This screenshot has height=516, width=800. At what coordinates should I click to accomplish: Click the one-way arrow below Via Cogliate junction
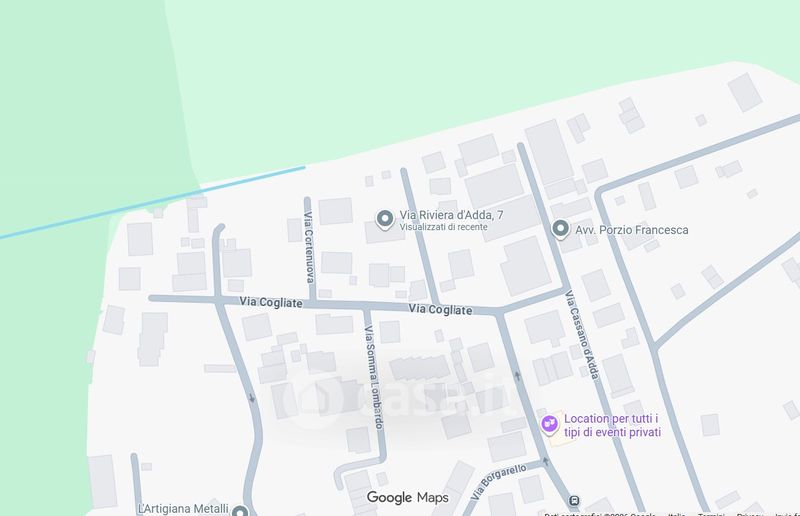point(517,376)
